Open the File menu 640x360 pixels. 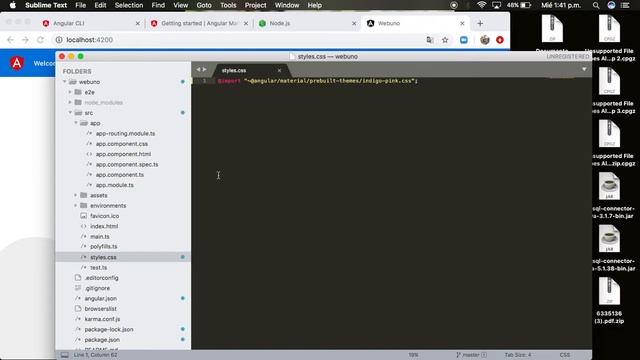pyautogui.click(x=80, y=5)
